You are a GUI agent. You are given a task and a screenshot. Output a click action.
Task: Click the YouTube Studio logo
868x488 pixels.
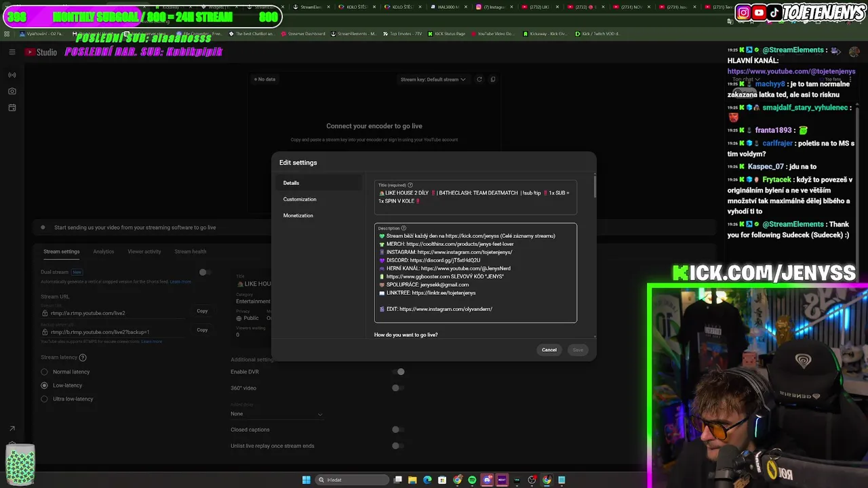pyautogui.click(x=41, y=52)
